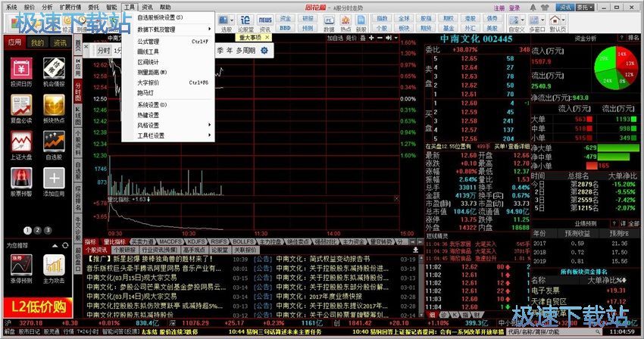
Task: Click the 资金 toolbar button
Action: 285,18
